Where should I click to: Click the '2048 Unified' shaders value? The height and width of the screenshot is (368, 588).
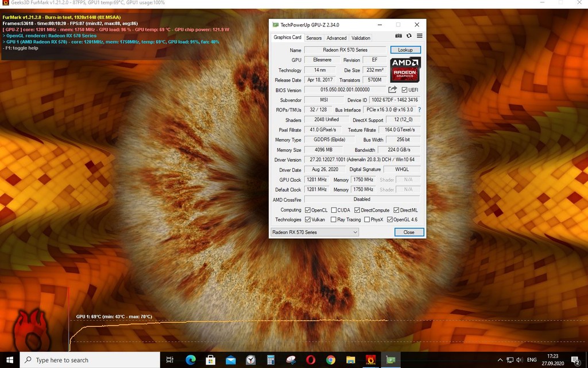tap(326, 120)
